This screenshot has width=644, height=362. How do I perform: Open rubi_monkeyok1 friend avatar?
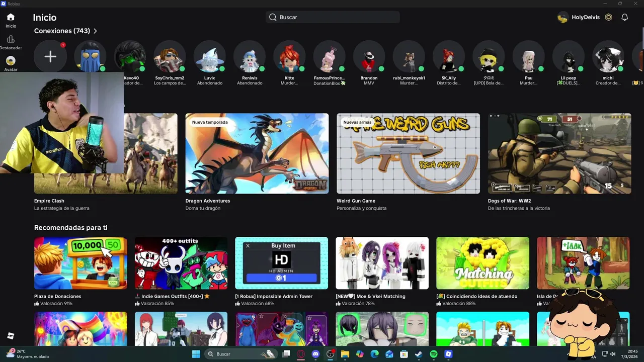(x=409, y=57)
